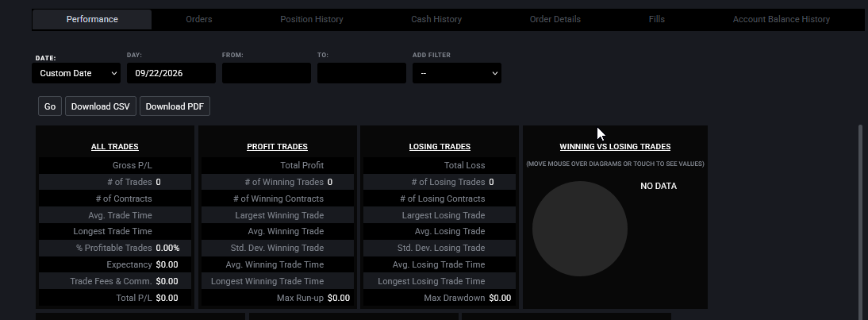Image resolution: width=868 pixels, height=320 pixels.
Task: Open the Order Details tab
Action: [x=555, y=19]
